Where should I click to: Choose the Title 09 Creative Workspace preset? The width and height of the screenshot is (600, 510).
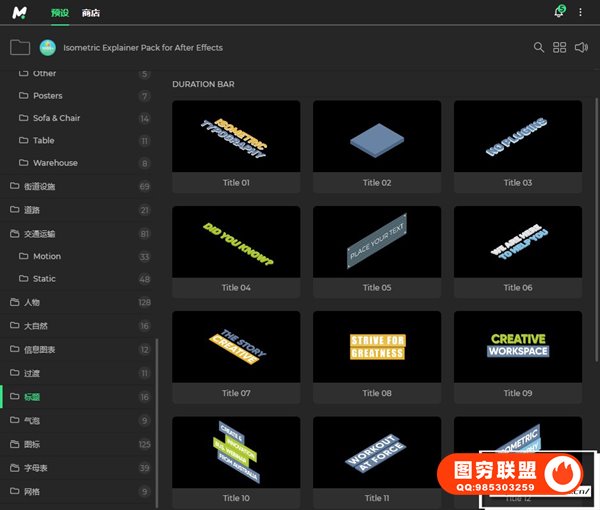517,346
